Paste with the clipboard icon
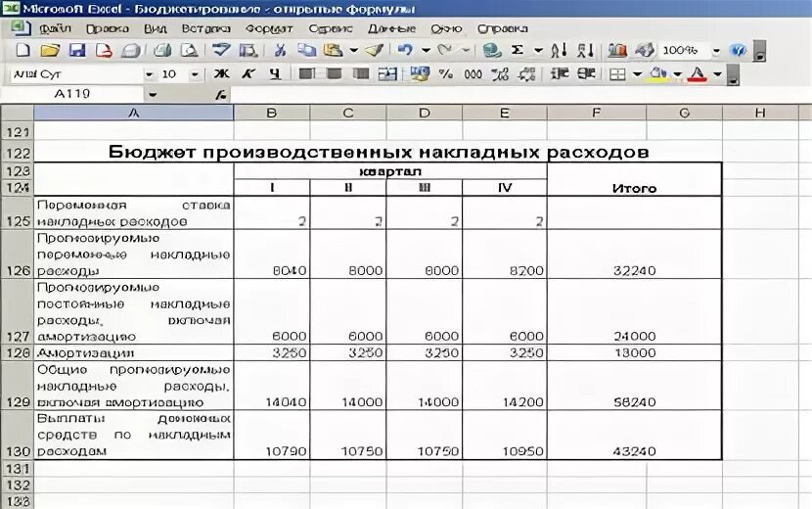 coord(334,50)
